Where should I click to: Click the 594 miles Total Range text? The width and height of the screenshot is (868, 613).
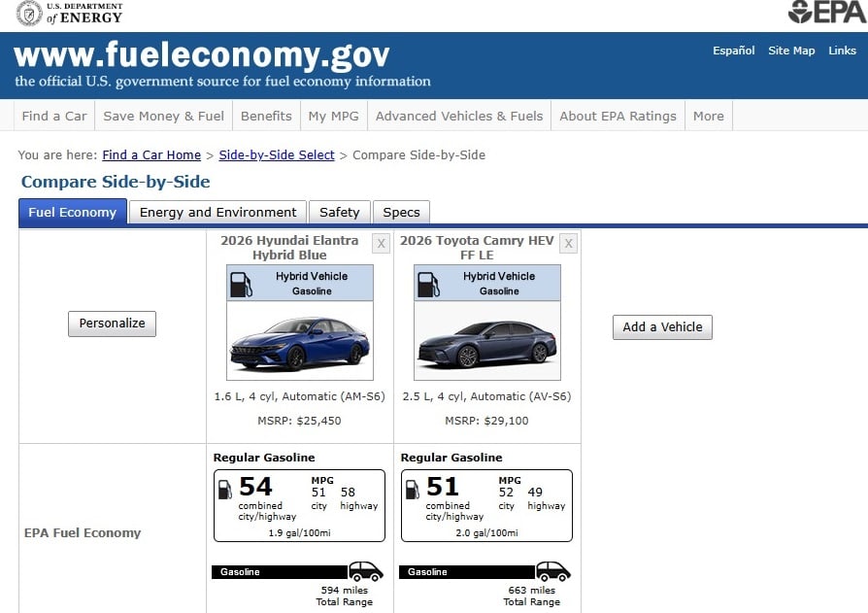pos(345,596)
